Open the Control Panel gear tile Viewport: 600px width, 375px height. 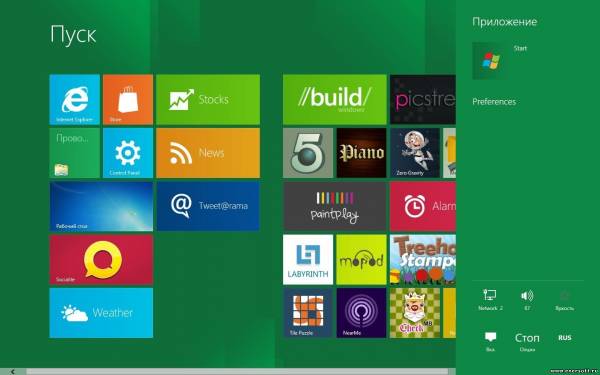(x=128, y=153)
